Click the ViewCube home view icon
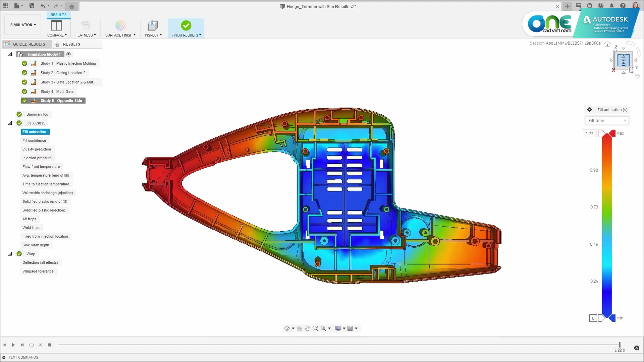644x362 pixels. (x=607, y=44)
